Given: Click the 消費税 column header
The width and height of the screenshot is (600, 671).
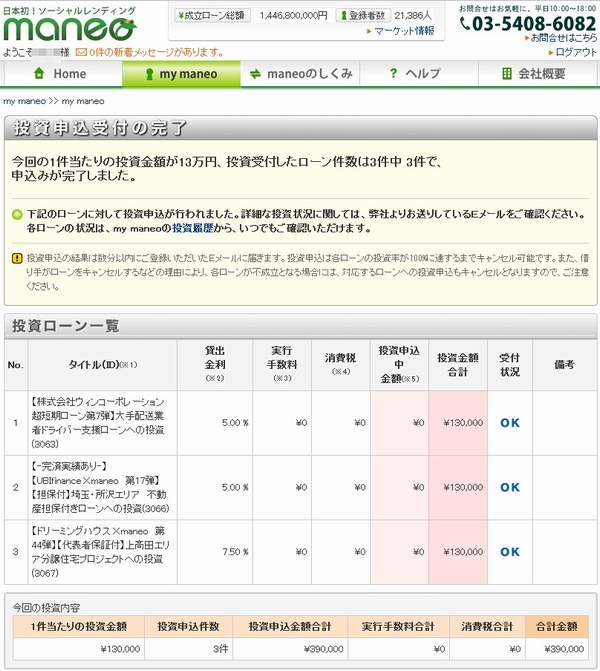Looking at the screenshot, I should click(x=341, y=365).
